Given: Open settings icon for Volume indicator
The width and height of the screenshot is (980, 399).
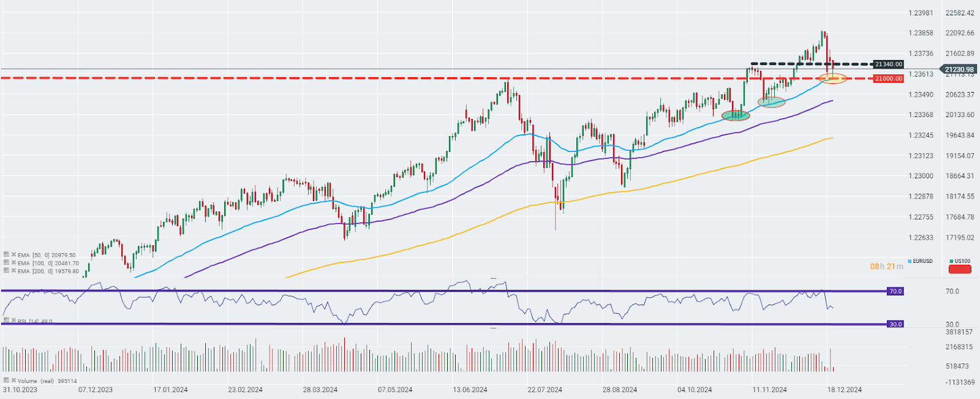Looking at the screenshot, I should 6,381.
